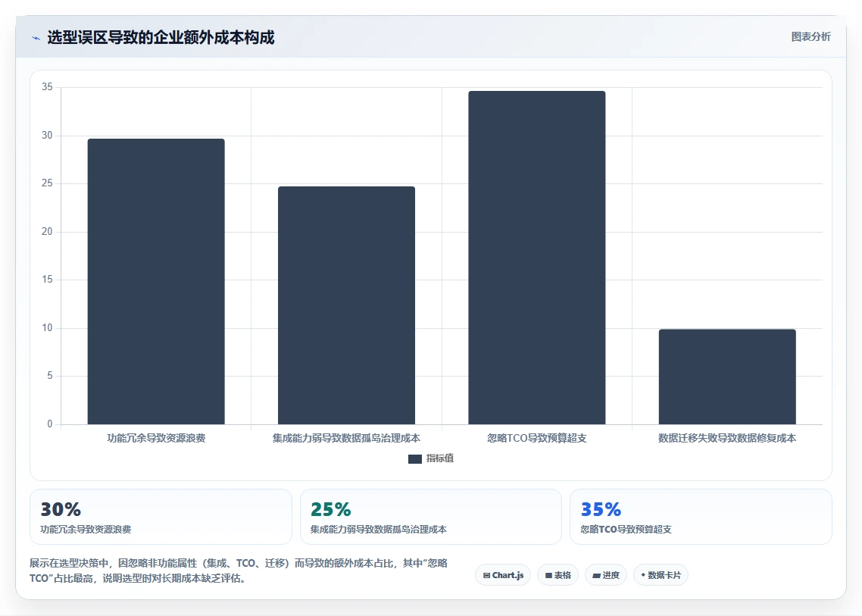Select the 数据迁移失败导致数据修复成本 bar in the chart
This screenshot has width=862, height=616.
727,377
